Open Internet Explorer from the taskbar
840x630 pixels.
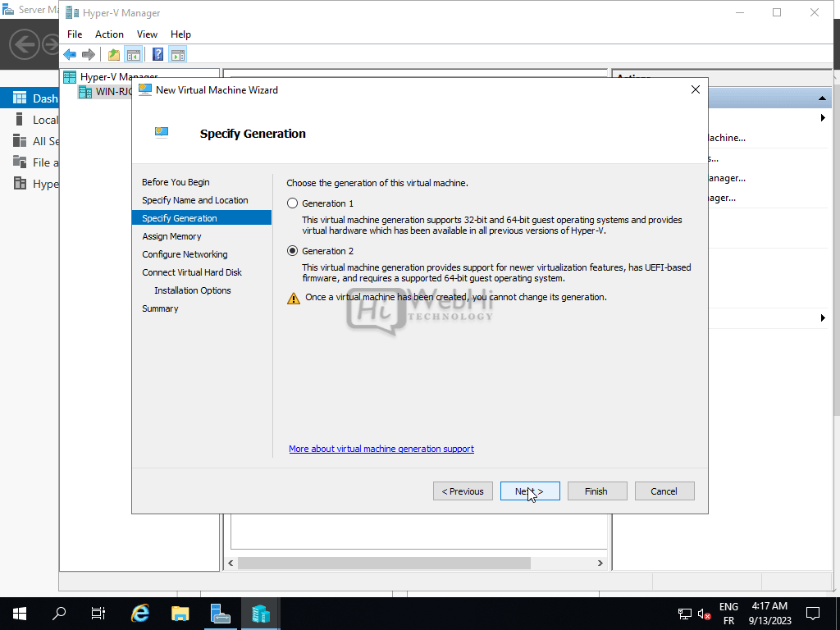(x=140, y=613)
